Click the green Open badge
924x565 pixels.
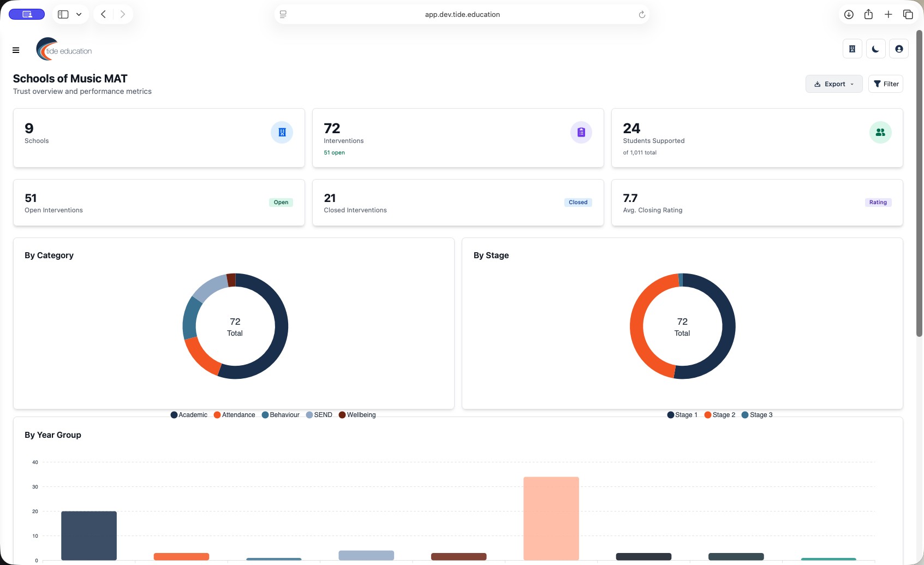pos(281,203)
